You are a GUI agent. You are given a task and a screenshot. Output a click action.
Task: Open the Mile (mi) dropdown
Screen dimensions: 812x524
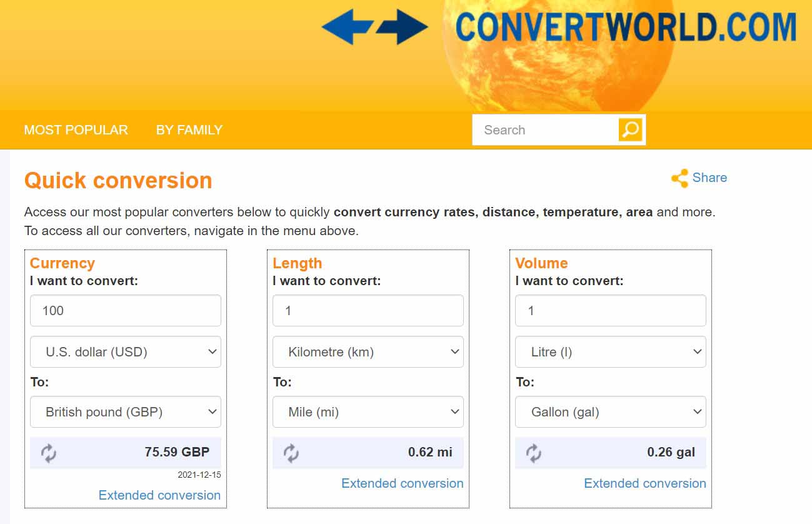[x=368, y=412]
